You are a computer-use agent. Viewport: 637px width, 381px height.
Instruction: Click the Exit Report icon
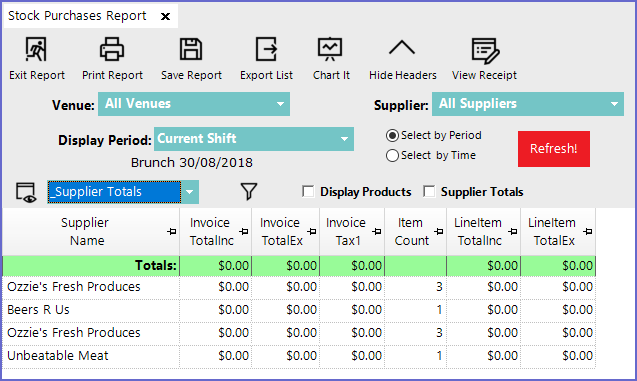coord(36,49)
